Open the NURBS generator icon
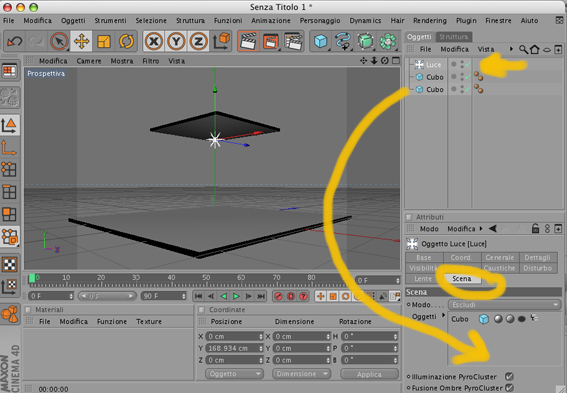 point(365,41)
